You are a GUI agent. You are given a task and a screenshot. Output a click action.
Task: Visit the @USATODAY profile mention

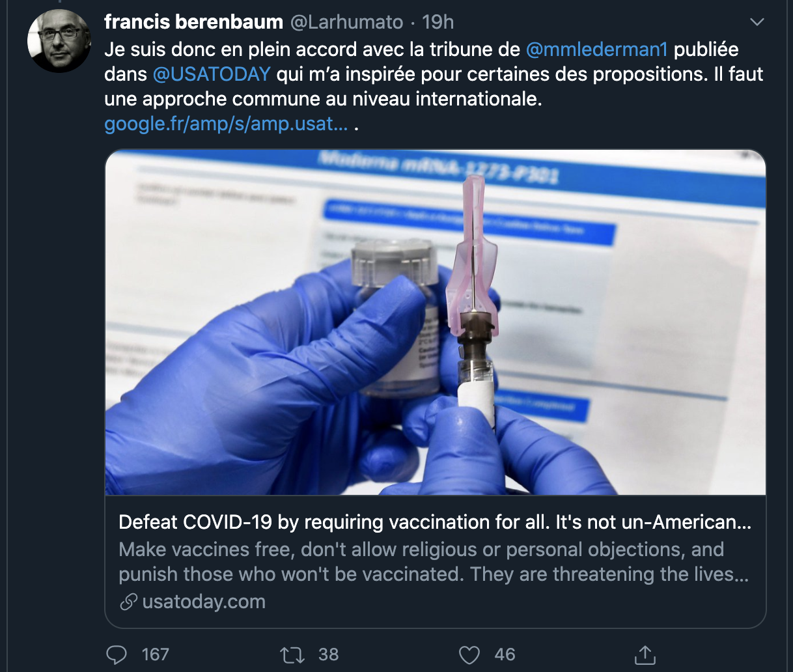point(212,74)
